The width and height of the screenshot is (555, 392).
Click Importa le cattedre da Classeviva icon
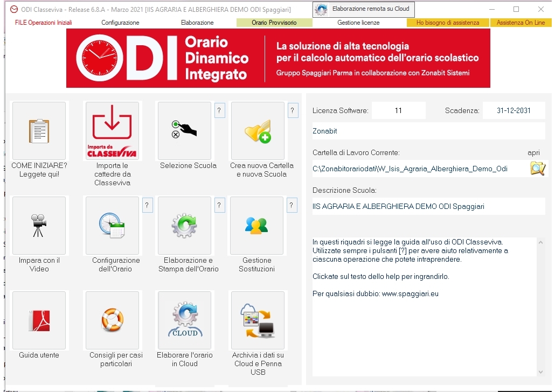click(112, 131)
